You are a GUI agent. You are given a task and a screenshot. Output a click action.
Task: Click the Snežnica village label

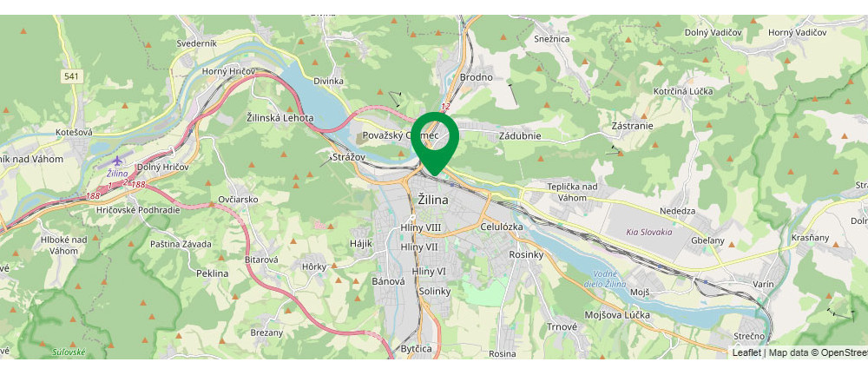point(552,39)
